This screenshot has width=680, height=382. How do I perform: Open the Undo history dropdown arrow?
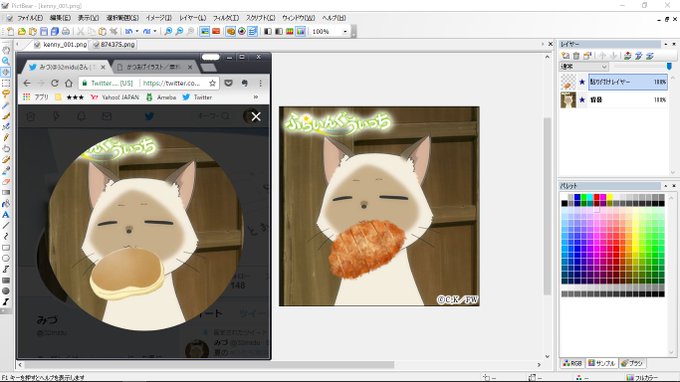(x=137, y=31)
